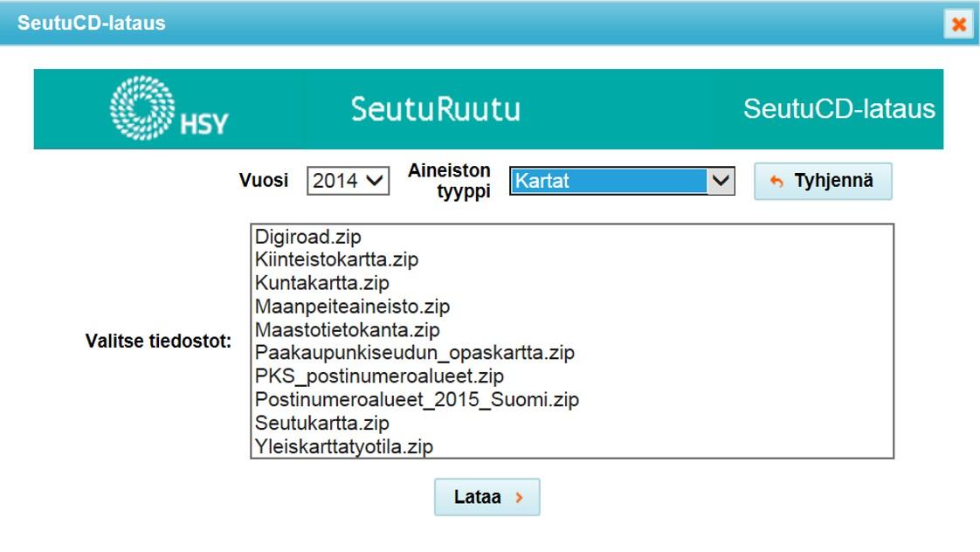Image resolution: width=980 pixels, height=552 pixels.
Task: Click the SeutuCD-lataus banner heading
Action: click(839, 109)
